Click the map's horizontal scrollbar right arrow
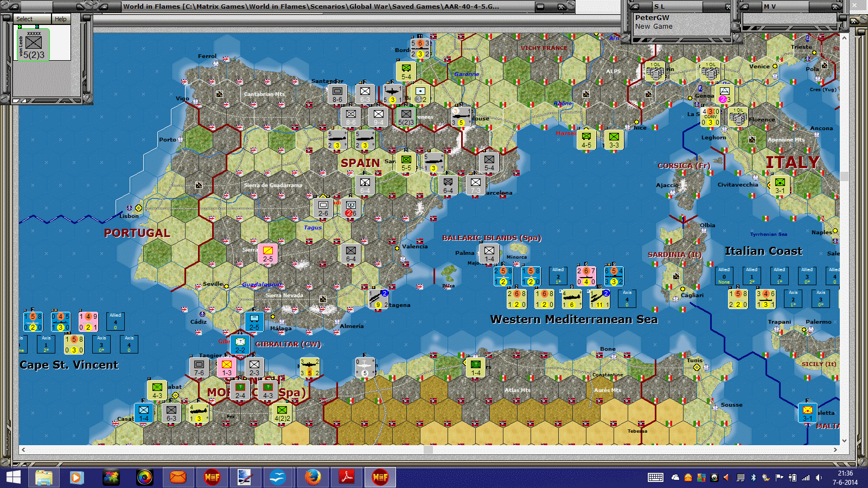This screenshot has width=868, height=488. pyautogui.click(x=835, y=450)
